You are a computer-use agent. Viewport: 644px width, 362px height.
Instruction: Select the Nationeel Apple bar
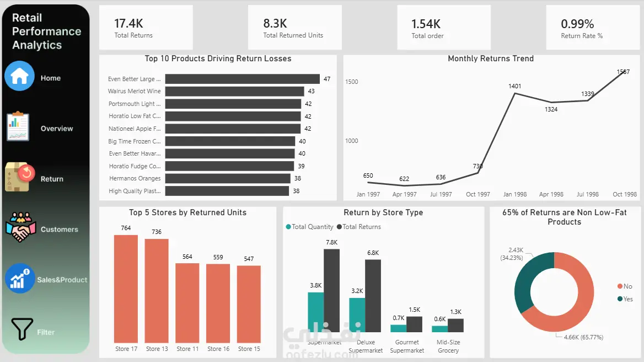coord(233,129)
